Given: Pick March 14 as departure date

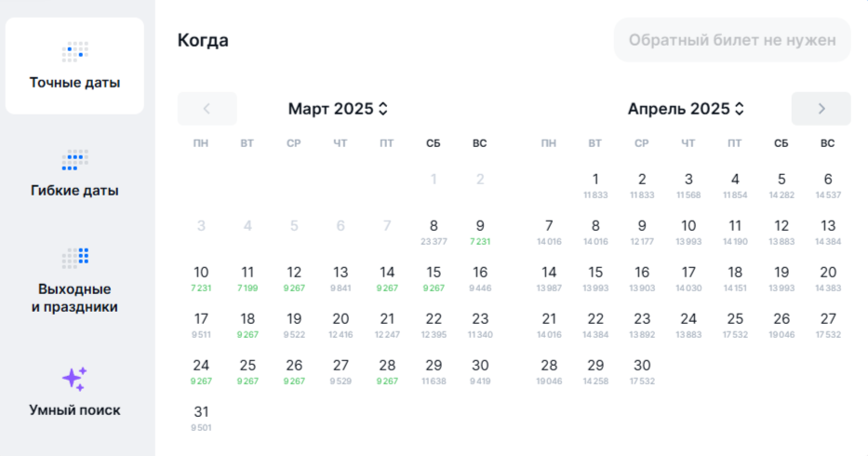Looking at the screenshot, I should point(387,277).
